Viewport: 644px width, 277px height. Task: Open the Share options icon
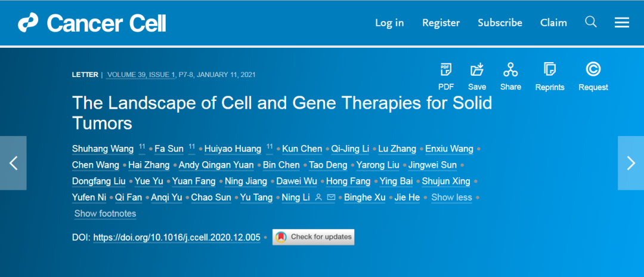(510, 77)
